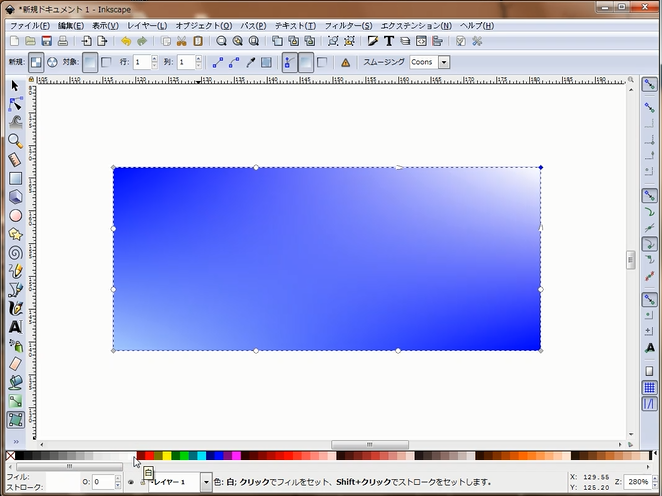
Task: Choose the Star polygon tool
Action: coord(16,234)
